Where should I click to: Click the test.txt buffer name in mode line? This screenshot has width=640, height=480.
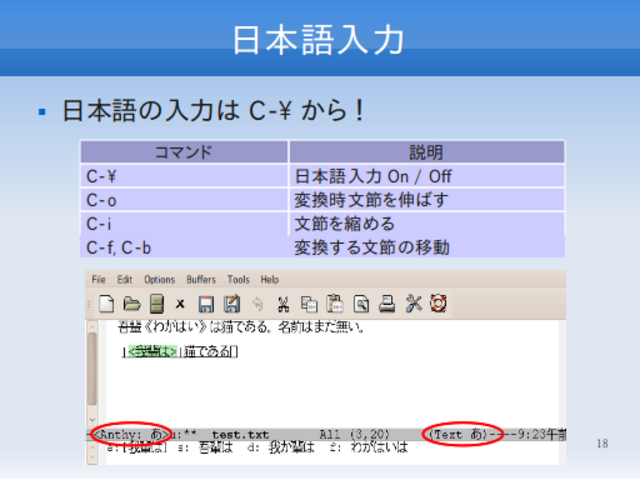tap(240, 435)
